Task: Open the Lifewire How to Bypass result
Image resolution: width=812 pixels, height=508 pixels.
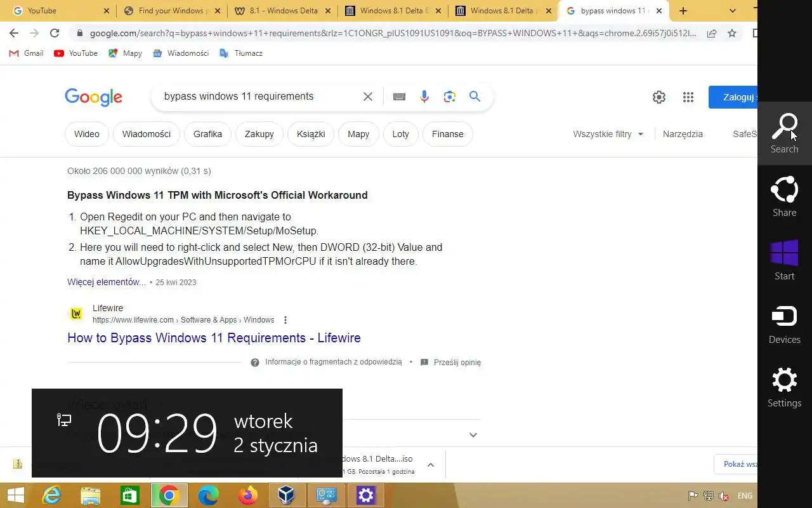Action: pyautogui.click(x=214, y=338)
